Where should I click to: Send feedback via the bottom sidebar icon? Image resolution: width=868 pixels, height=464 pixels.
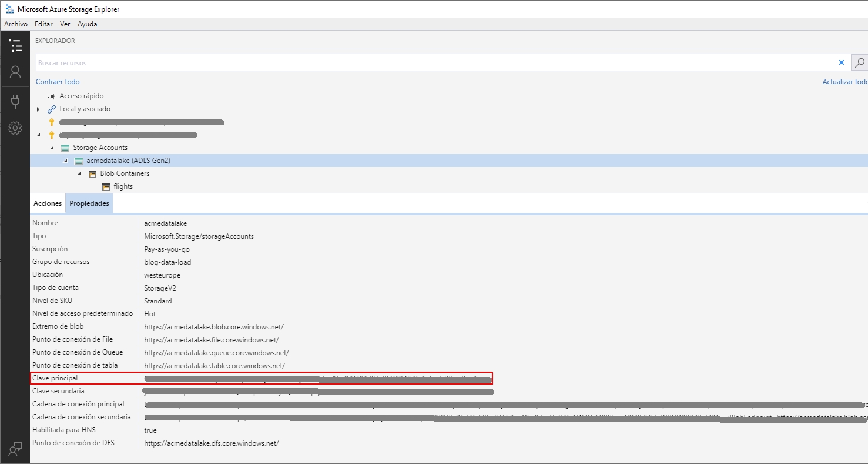point(15,449)
